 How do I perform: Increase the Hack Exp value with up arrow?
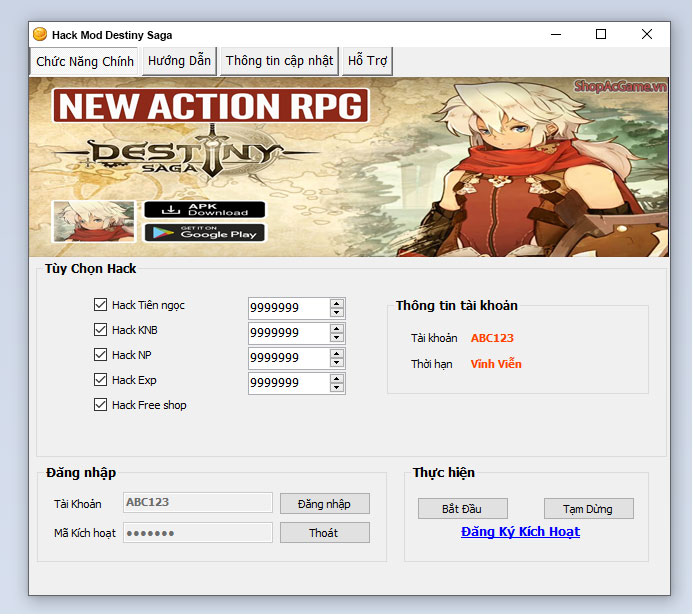click(337, 379)
